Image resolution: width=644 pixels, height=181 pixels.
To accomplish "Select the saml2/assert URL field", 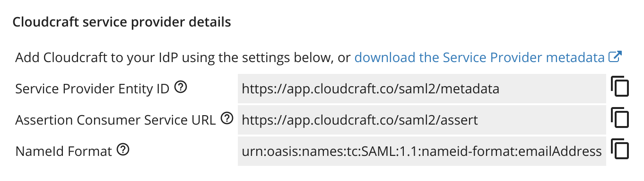I will click(422, 120).
